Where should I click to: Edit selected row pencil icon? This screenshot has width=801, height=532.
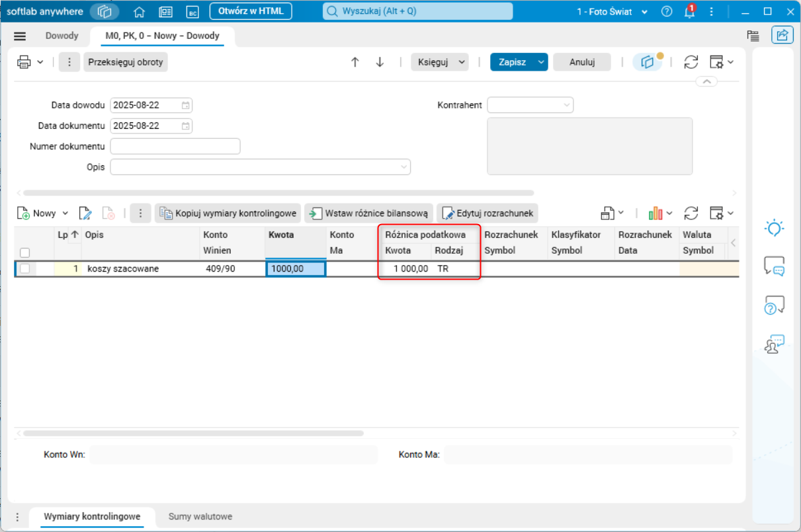pyautogui.click(x=85, y=213)
